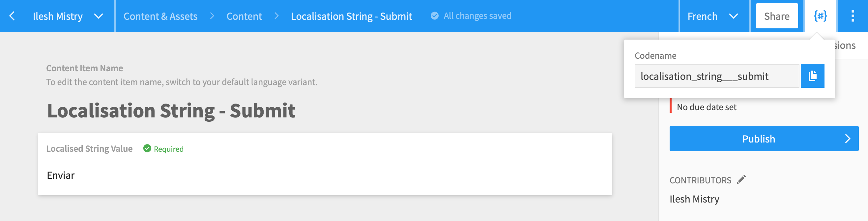This screenshot has height=221, width=868.
Task: Navigate to the Content breadcrumb
Action: point(244,16)
